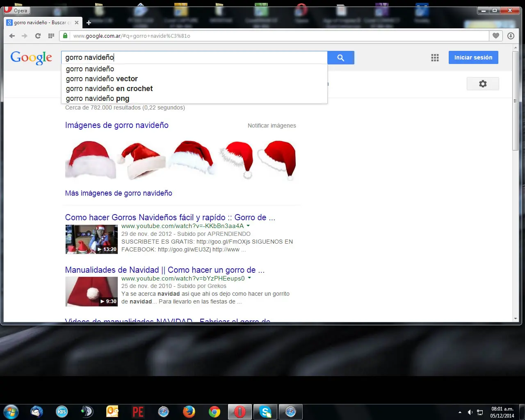The width and height of the screenshot is (525, 420).
Task: Go forward with the forward arrow
Action: 25,36
